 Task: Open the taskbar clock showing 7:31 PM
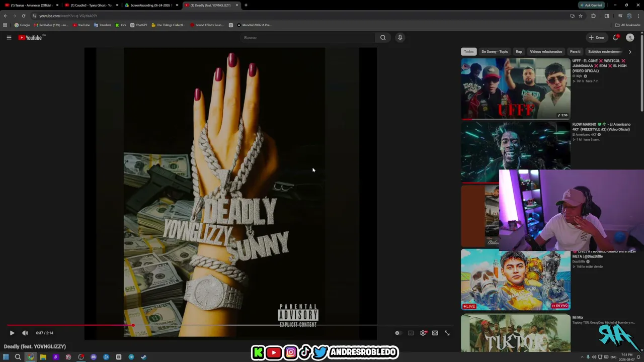(628, 357)
